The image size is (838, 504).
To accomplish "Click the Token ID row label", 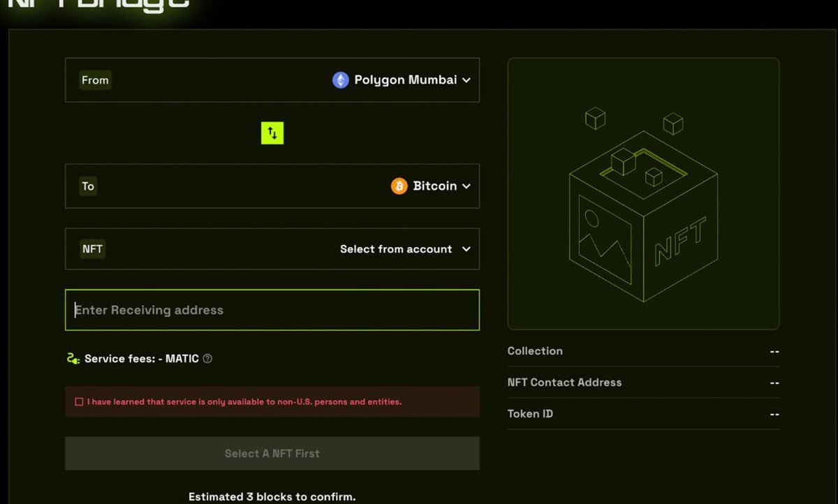I will tap(530, 414).
